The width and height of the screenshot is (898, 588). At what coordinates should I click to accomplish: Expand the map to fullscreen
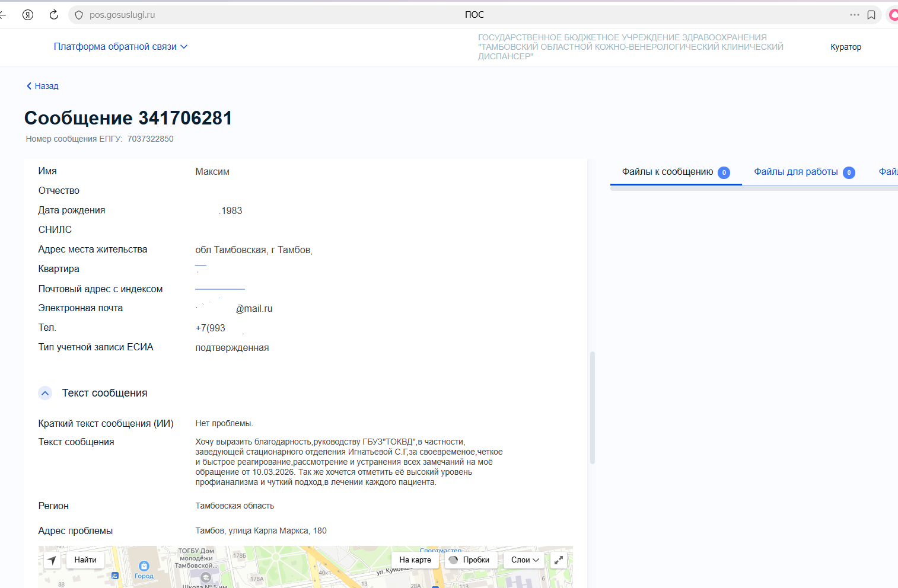click(559, 560)
